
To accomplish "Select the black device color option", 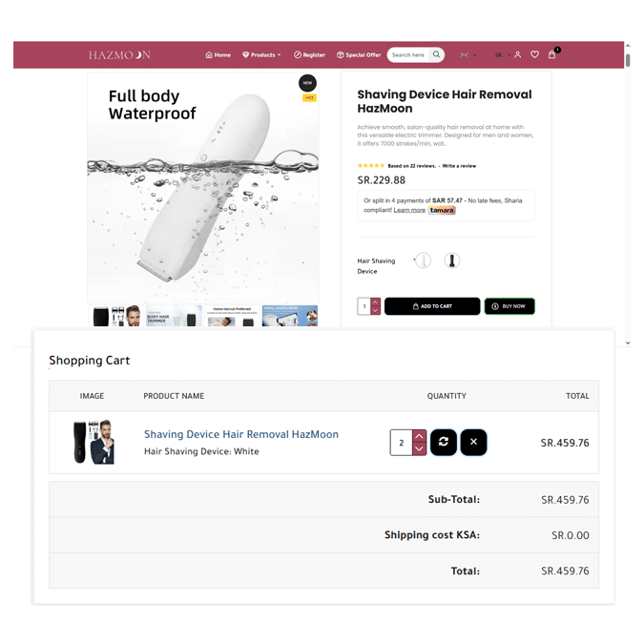I will point(452,260).
